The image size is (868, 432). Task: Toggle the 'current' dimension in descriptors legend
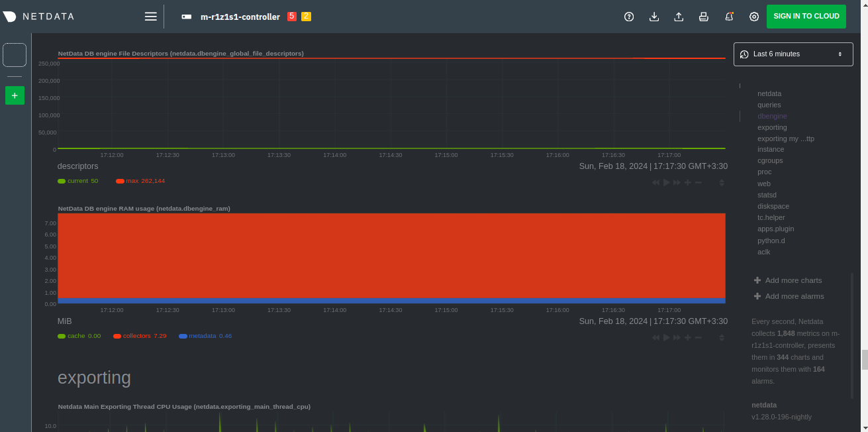[77, 181]
